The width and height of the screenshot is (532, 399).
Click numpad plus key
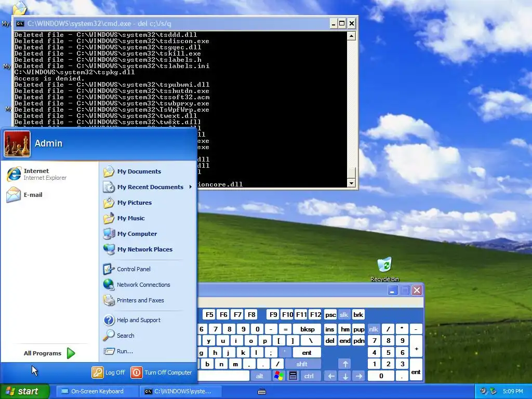416,347
